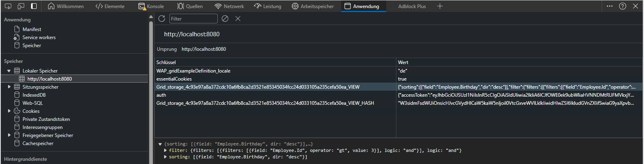Expand the Freigegebener Speicher node
Viewport: 644px width, 164px height.
(x=9, y=135)
